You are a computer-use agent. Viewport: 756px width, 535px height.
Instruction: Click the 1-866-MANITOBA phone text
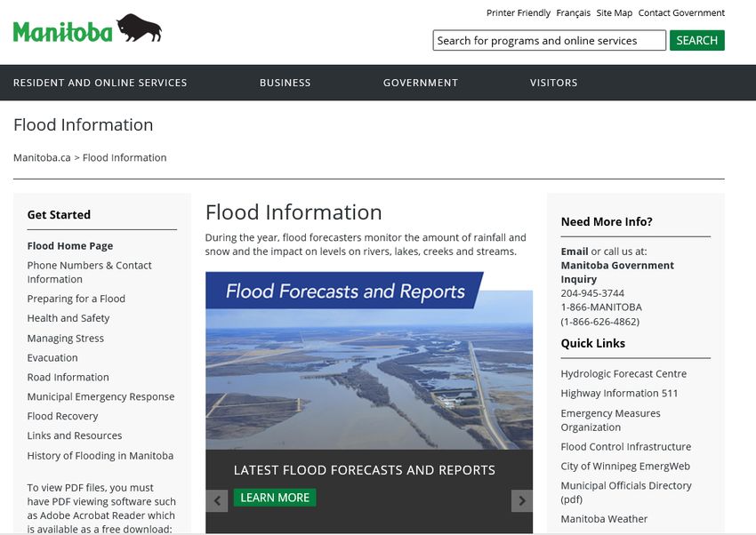click(x=601, y=307)
